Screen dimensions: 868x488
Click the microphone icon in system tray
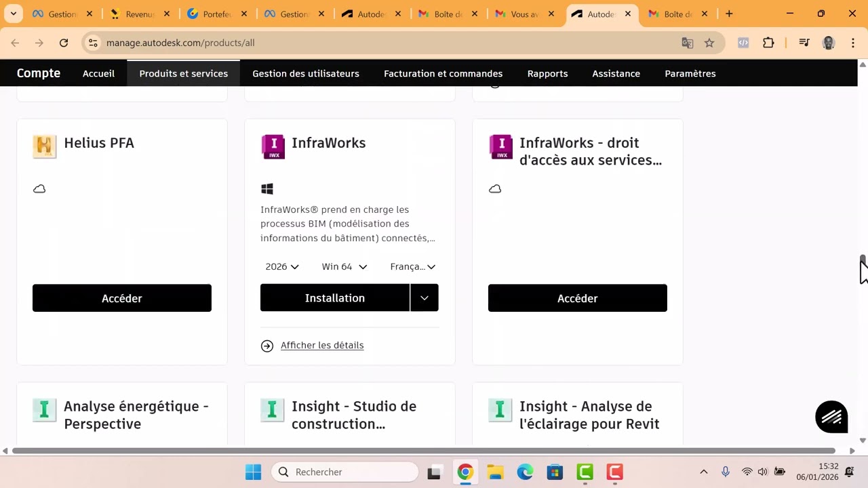coord(726,472)
